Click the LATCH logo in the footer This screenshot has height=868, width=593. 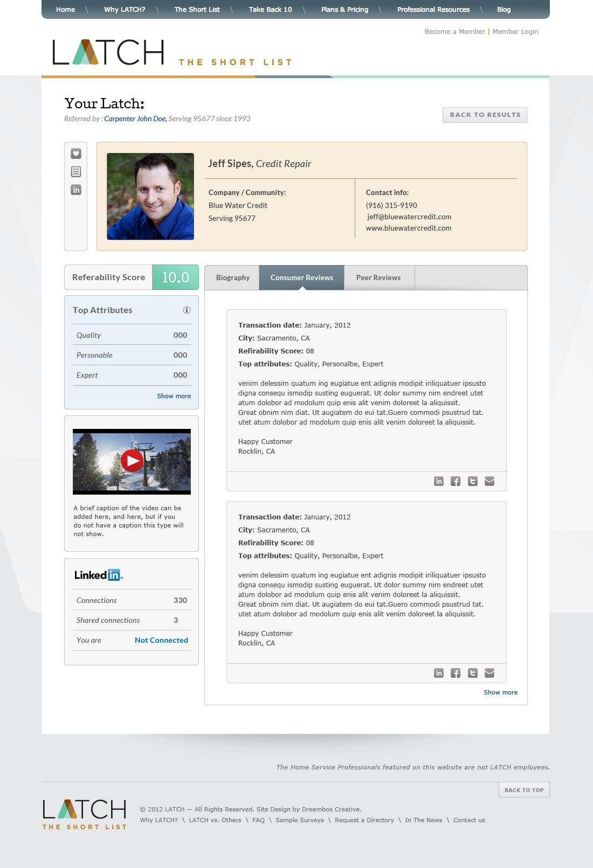(85, 814)
